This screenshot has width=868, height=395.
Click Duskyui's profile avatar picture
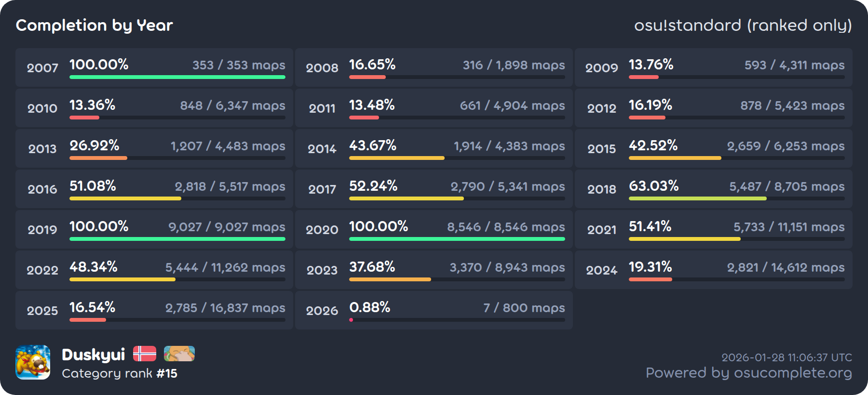pos(33,362)
